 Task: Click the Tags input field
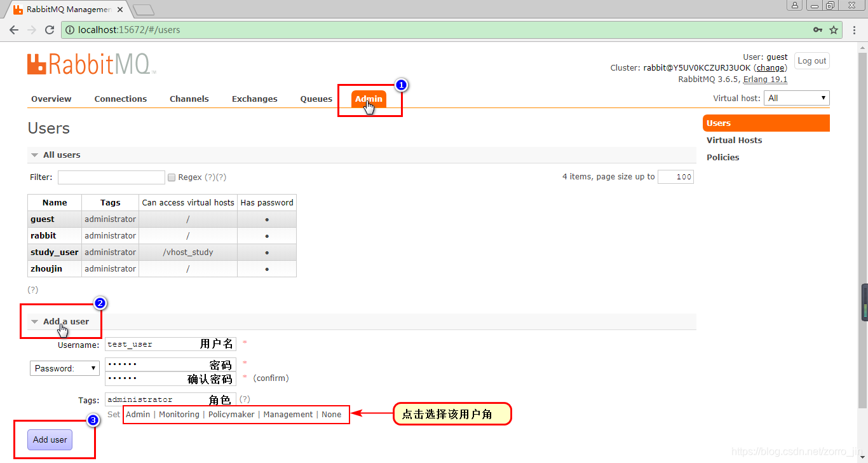[170, 399]
